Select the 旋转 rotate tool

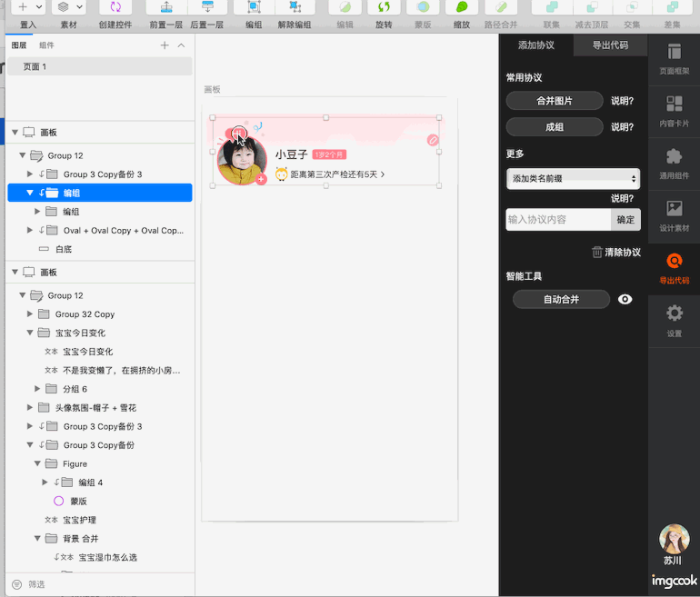(384, 7)
